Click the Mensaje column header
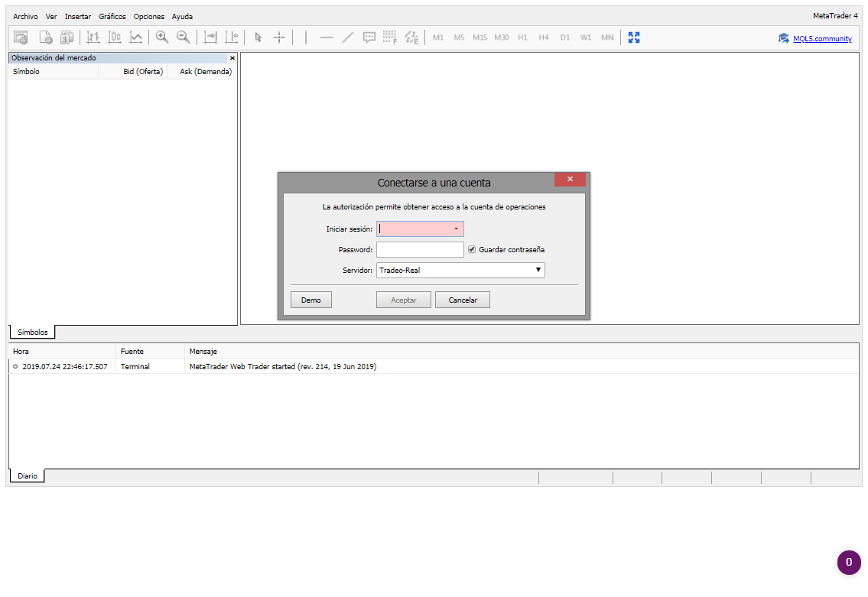Screen dimensions: 868x597 [x=522, y=352]
